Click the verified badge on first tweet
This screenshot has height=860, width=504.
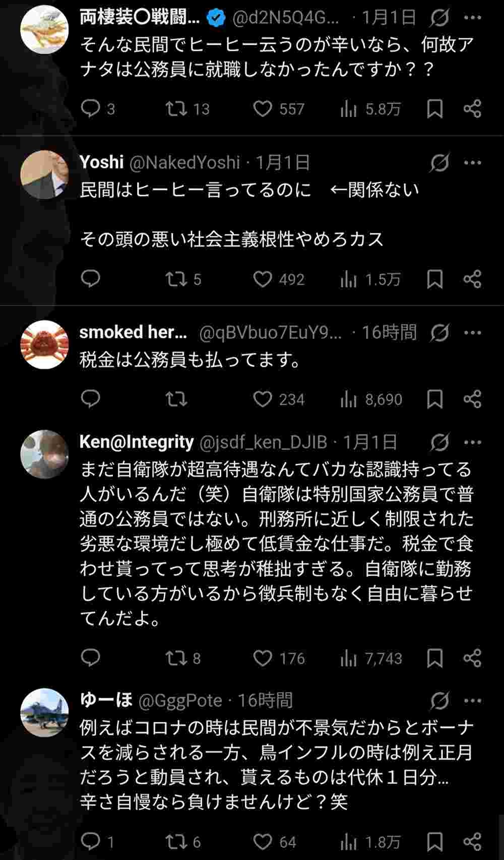point(216,19)
